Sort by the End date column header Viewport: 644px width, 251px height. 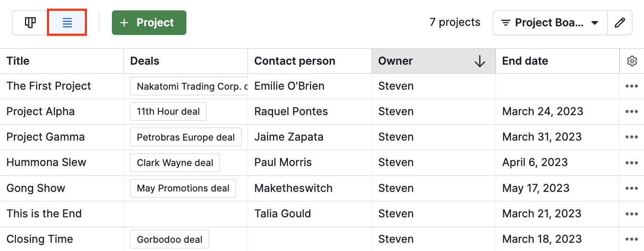tap(525, 61)
